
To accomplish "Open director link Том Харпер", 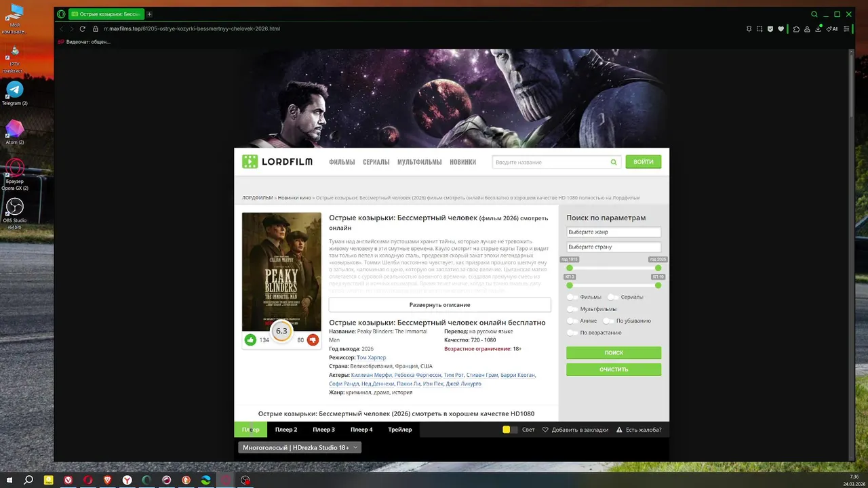I will [x=372, y=358].
